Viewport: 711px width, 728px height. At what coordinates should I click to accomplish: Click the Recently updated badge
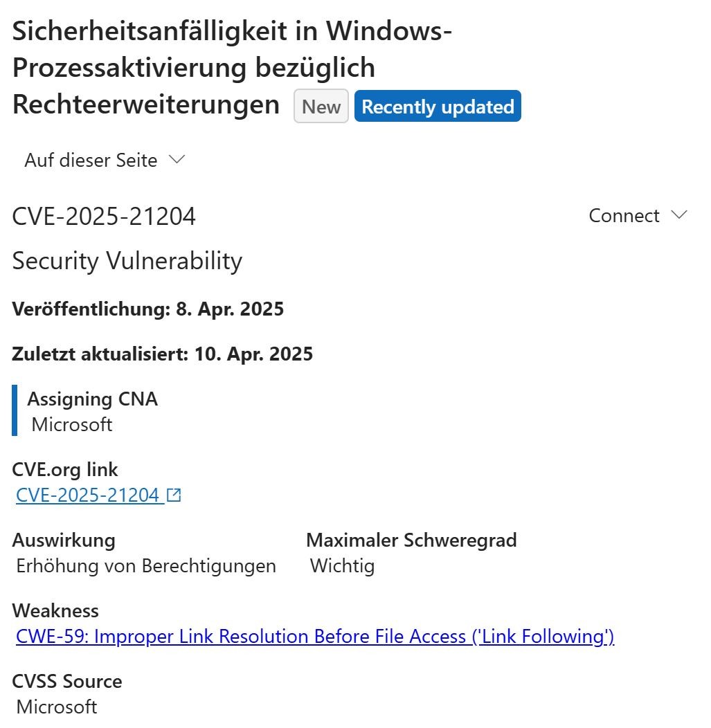tap(438, 107)
